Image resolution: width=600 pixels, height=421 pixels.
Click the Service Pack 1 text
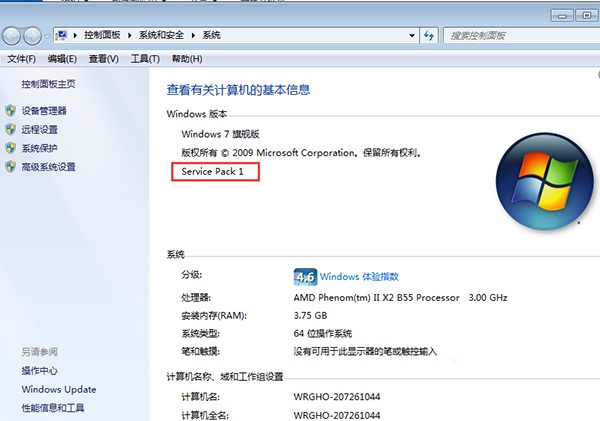pos(212,171)
